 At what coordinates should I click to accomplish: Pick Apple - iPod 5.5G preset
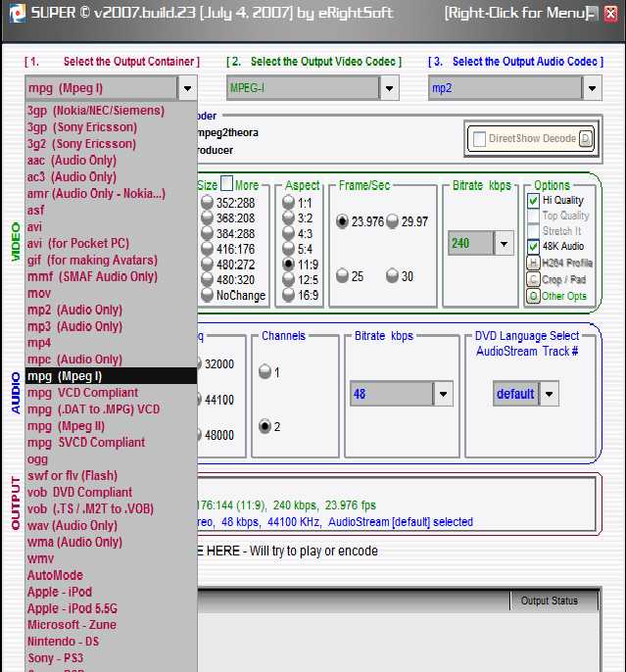[x=111, y=608]
